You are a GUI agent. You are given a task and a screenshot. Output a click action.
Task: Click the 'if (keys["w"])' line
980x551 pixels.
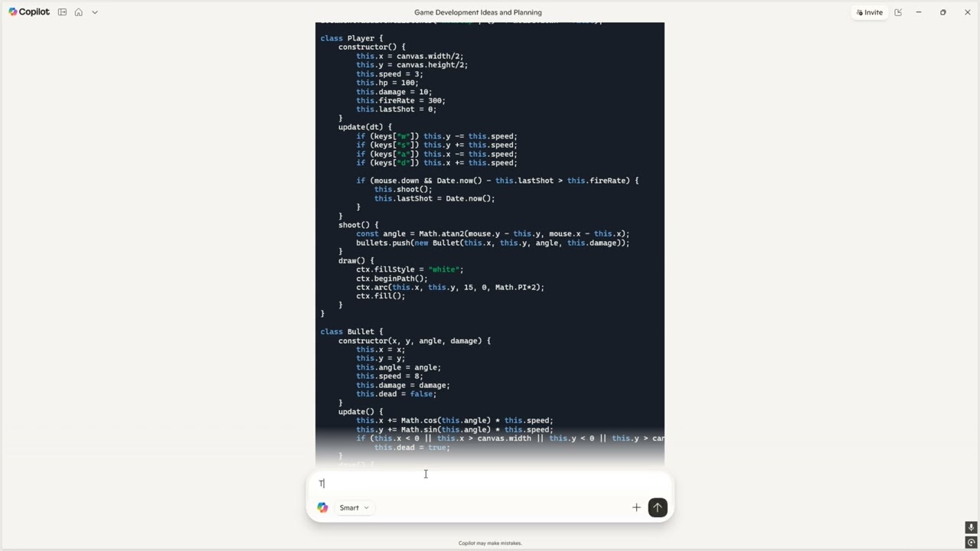(x=436, y=136)
